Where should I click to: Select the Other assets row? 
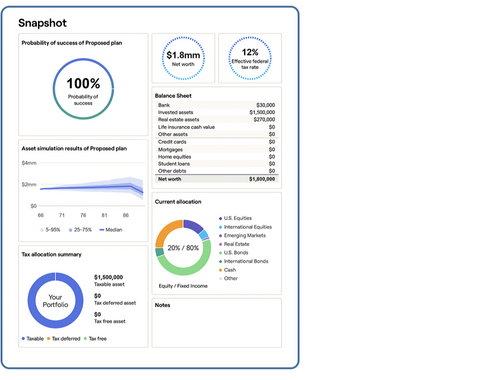coord(217,134)
